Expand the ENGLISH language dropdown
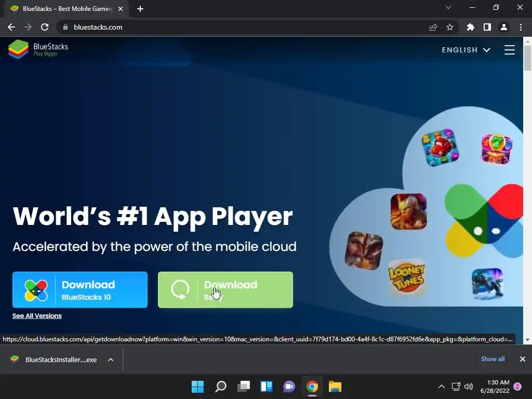This screenshot has width=532, height=399. [x=466, y=50]
